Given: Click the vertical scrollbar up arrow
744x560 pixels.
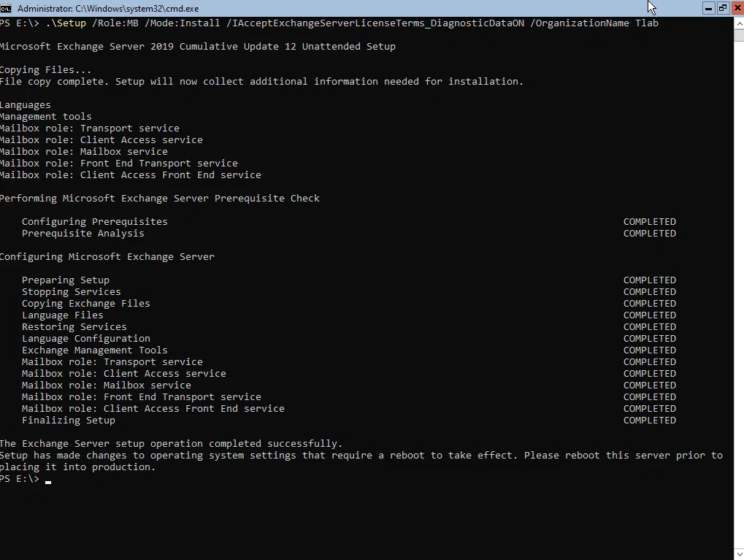Looking at the screenshot, I should pyautogui.click(x=739, y=23).
